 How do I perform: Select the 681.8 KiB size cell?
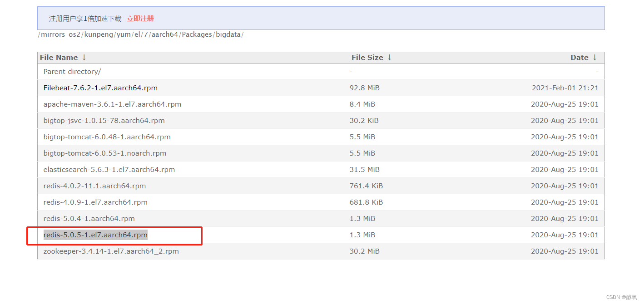tap(367, 202)
